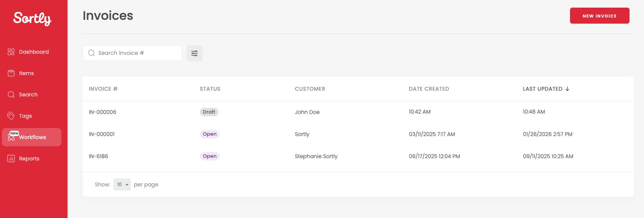Open Dashboard via its grid icon
The image size is (644, 218).
(11, 52)
